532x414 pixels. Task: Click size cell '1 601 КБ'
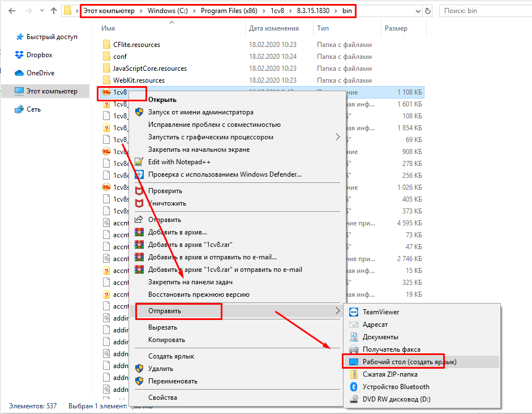tap(410, 104)
